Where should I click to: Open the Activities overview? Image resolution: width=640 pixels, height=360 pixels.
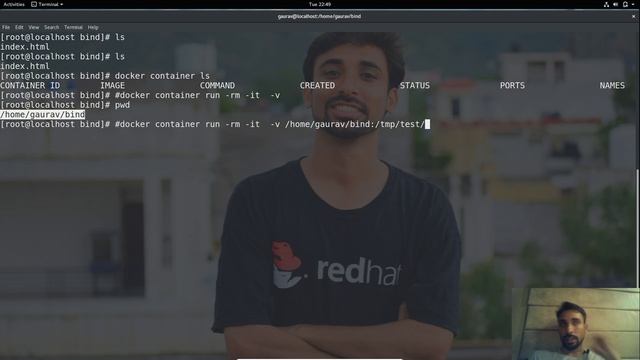[14, 4]
